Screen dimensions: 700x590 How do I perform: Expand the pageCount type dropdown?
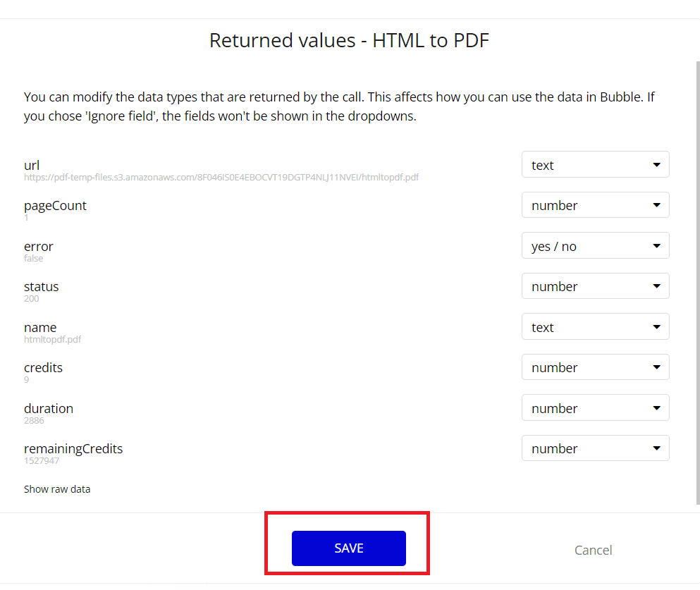pos(595,205)
